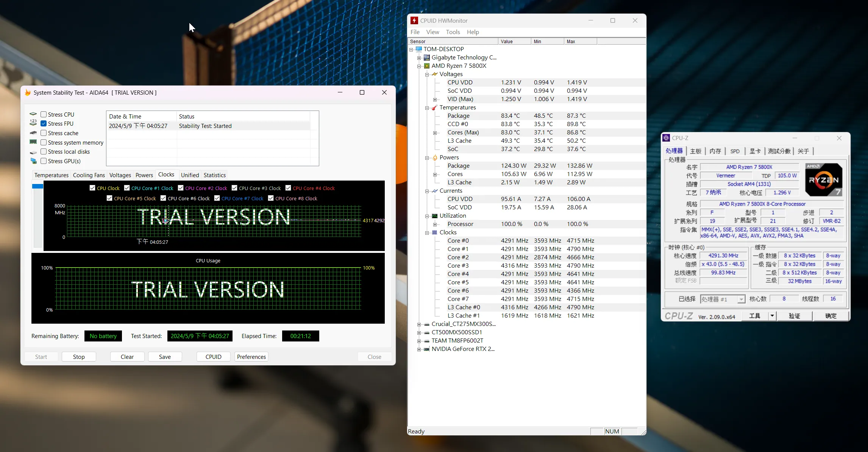The height and width of the screenshot is (452, 868).
Task: Click the CPU-Z purple title bar icon
Action: click(x=666, y=138)
